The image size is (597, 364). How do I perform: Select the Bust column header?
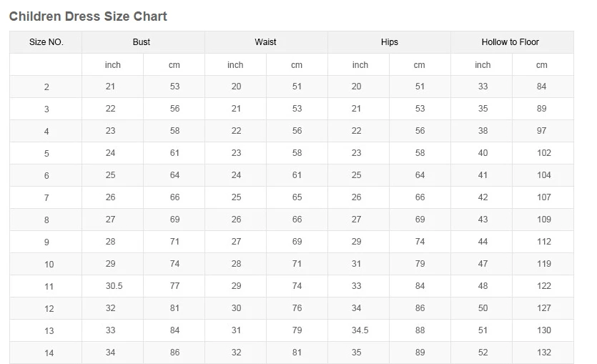[x=142, y=42]
